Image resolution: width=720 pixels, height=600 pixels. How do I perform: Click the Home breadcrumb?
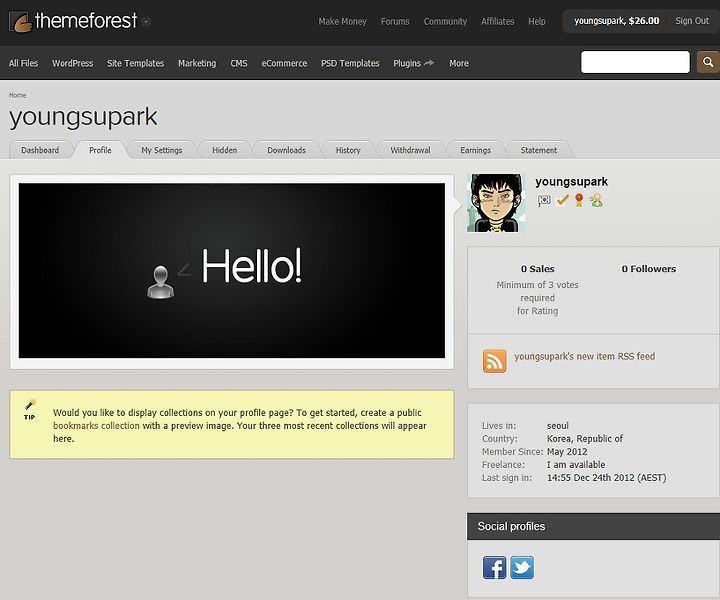pos(17,95)
